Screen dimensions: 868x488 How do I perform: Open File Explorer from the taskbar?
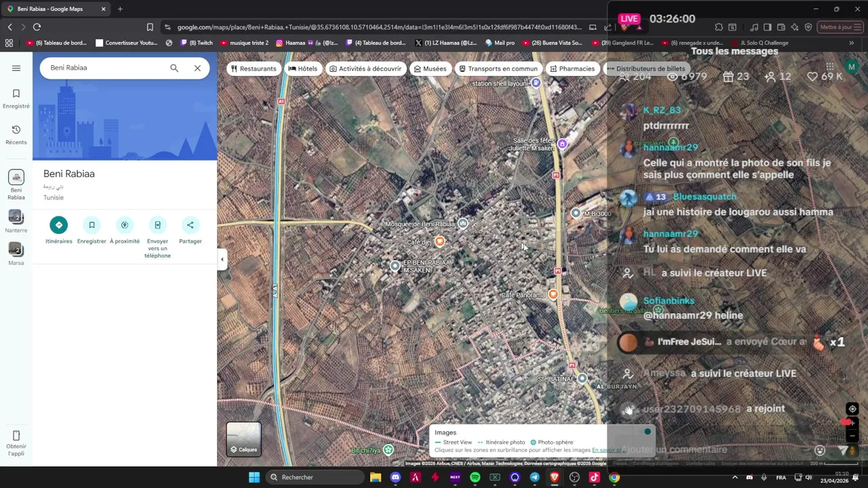pyautogui.click(x=375, y=477)
